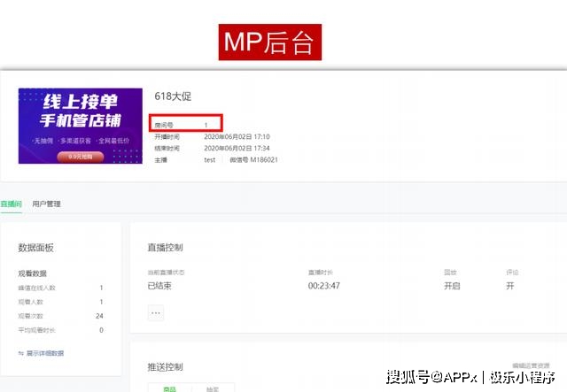Click the 观看数据 section title
Viewport: 567px width, 392px height.
coord(33,273)
